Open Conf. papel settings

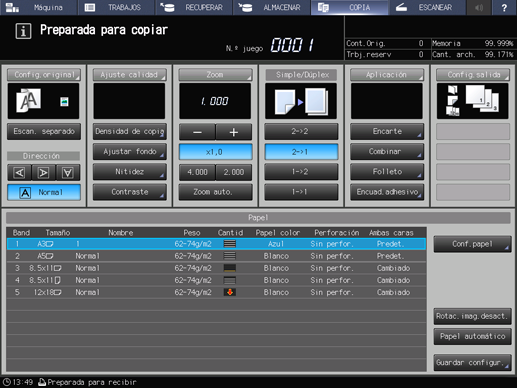472,244
